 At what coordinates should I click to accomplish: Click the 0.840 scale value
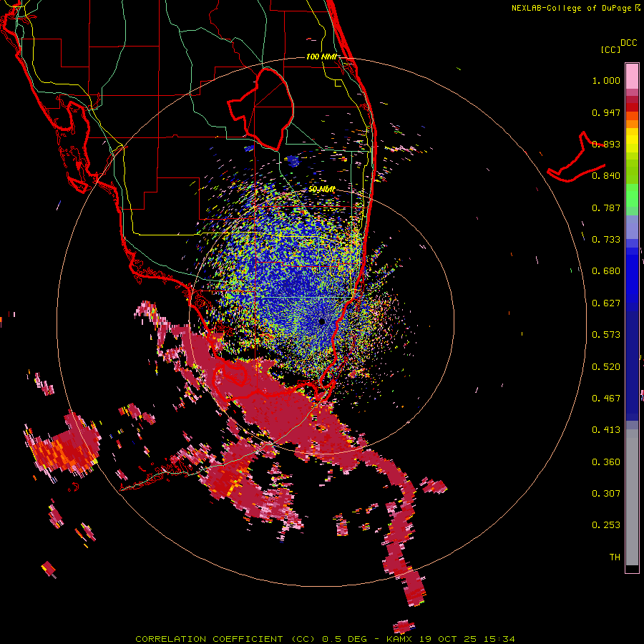pos(606,176)
